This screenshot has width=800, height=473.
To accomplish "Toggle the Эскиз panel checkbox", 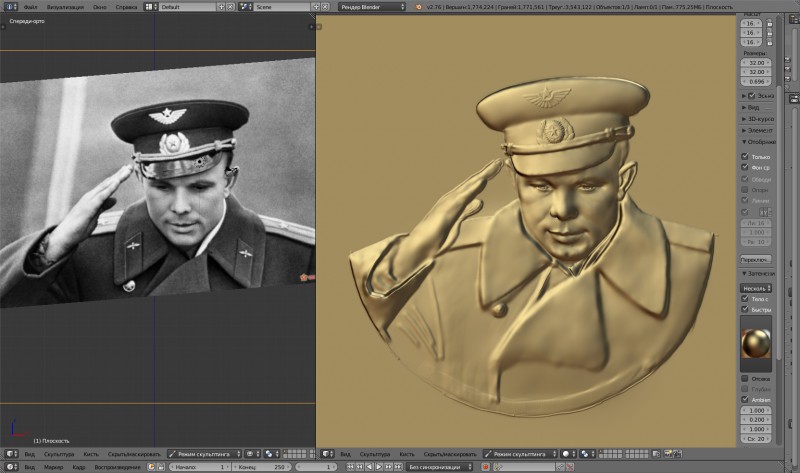I will [751, 95].
